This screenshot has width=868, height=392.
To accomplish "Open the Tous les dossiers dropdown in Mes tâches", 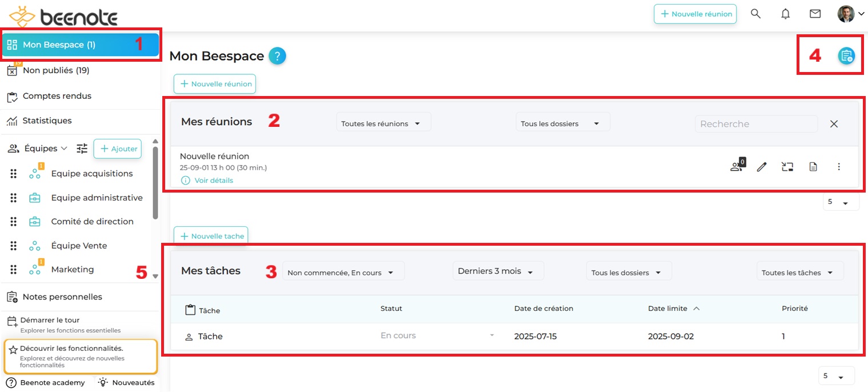I will (x=629, y=272).
